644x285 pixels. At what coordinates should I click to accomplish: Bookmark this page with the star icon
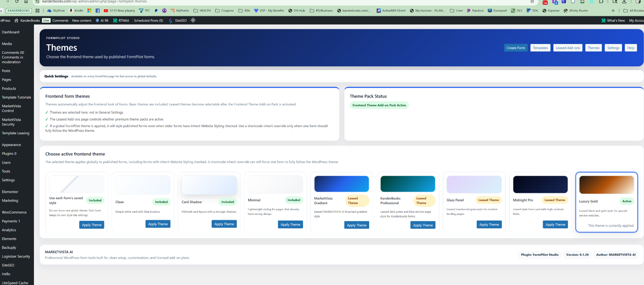[x=532, y=2]
